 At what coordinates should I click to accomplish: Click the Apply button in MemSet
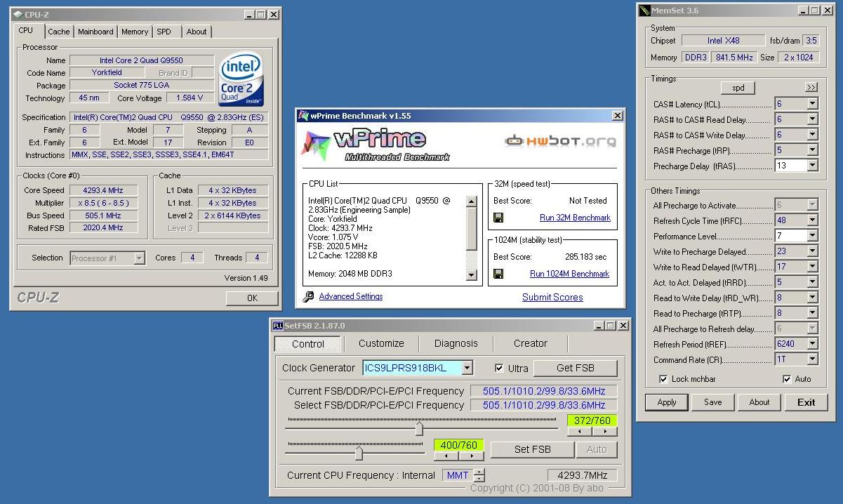coord(667,402)
